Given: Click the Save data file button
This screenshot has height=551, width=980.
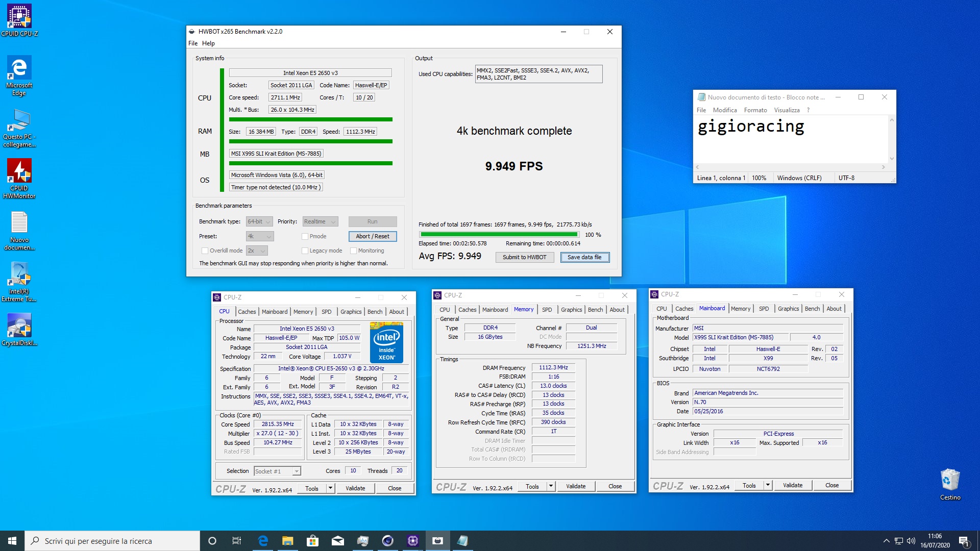Looking at the screenshot, I should click(584, 257).
